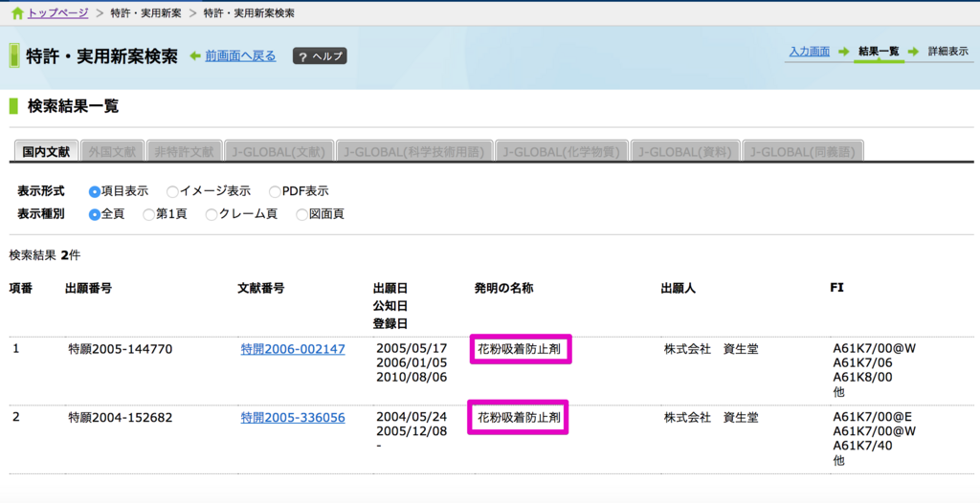
Task: Click 花粉吸着防止剤 title in row 1
Action: [520, 349]
